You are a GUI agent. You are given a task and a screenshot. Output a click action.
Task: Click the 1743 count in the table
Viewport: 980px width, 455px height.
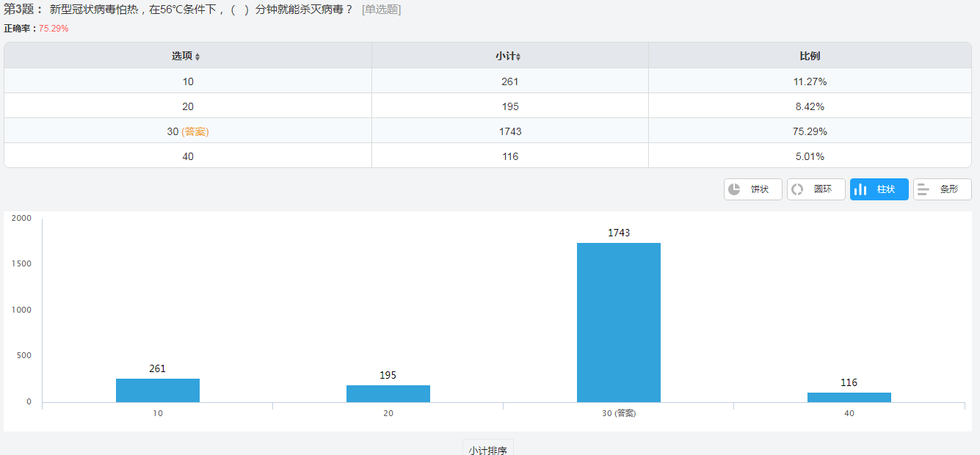click(509, 131)
